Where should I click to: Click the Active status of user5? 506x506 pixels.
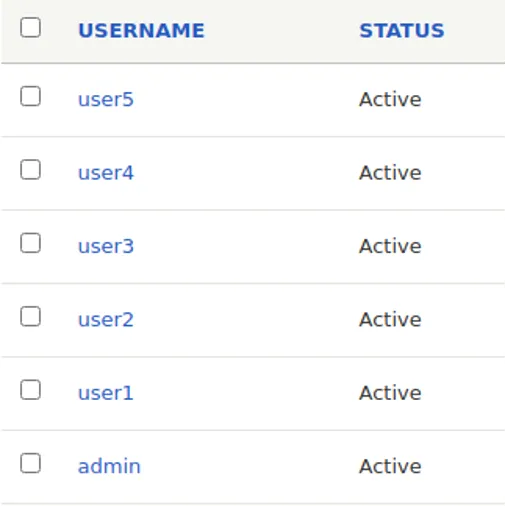pos(390,99)
